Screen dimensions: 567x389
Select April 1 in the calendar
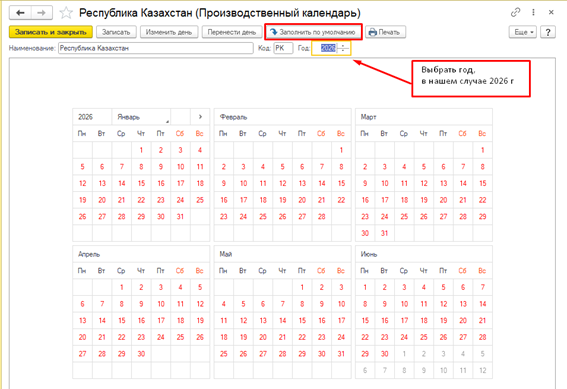[x=122, y=287]
